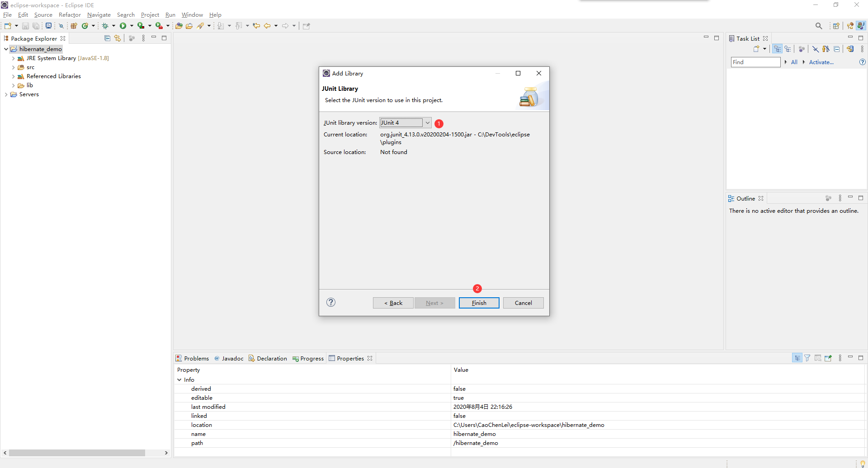Click the Finish button in Add Library dialog

[x=478, y=303]
